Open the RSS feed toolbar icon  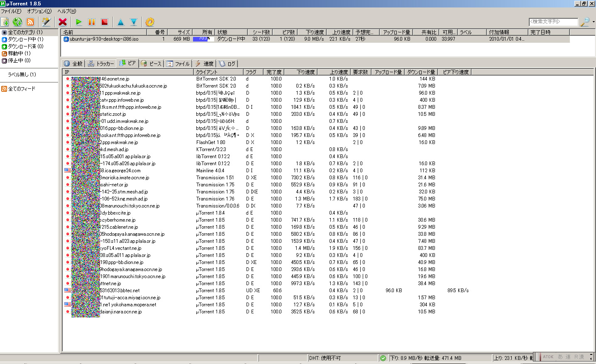[30, 22]
